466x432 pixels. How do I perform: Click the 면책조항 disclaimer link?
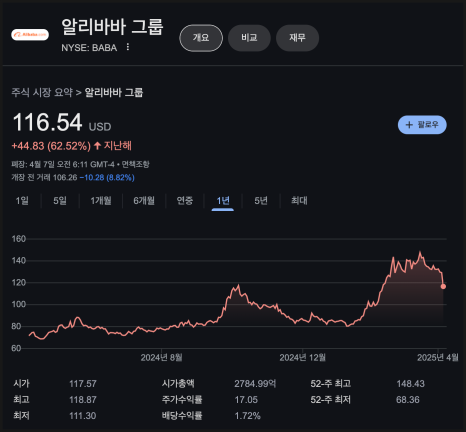[x=135, y=164]
